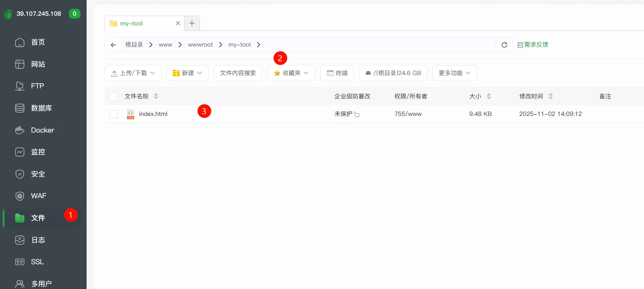Launch the 终端 terminal from the toolbar
This screenshot has width=644, height=289.
[x=337, y=73]
